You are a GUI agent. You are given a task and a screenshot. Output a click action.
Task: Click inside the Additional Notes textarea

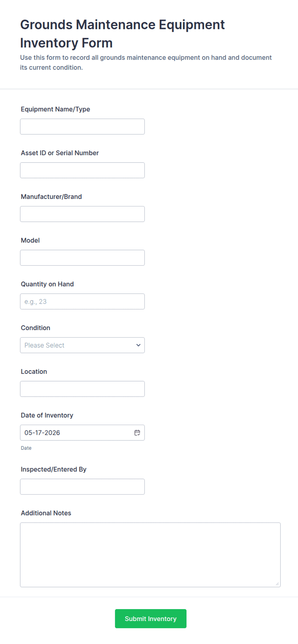150,555
